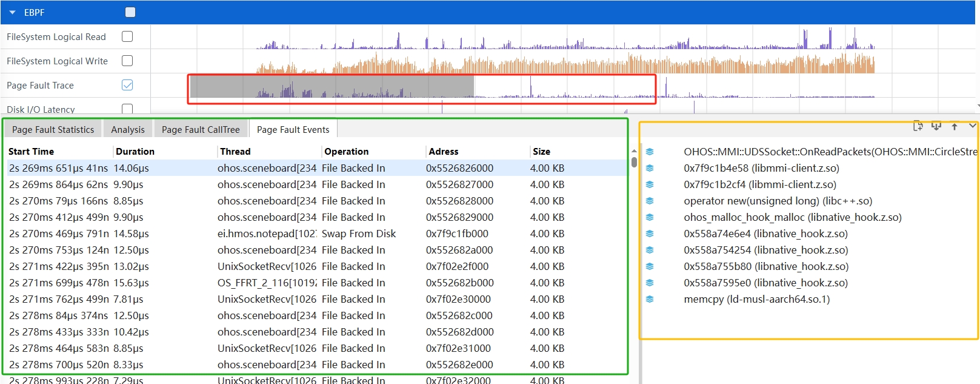Click the up arrow icon in panel header
The height and width of the screenshot is (384, 980).
(955, 126)
